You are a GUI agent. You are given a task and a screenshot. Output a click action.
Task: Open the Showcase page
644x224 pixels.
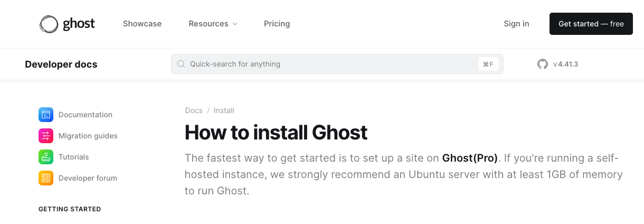tap(142, 24)
